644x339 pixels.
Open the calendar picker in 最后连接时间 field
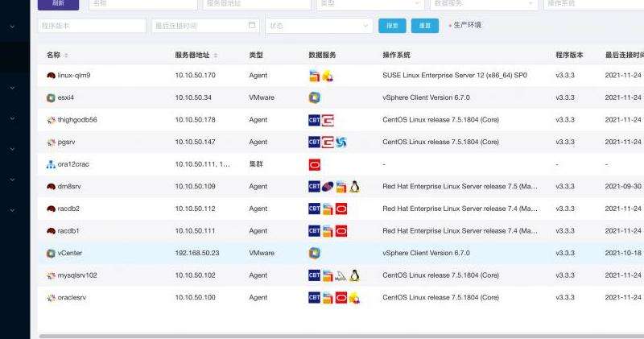coord(252,26)
